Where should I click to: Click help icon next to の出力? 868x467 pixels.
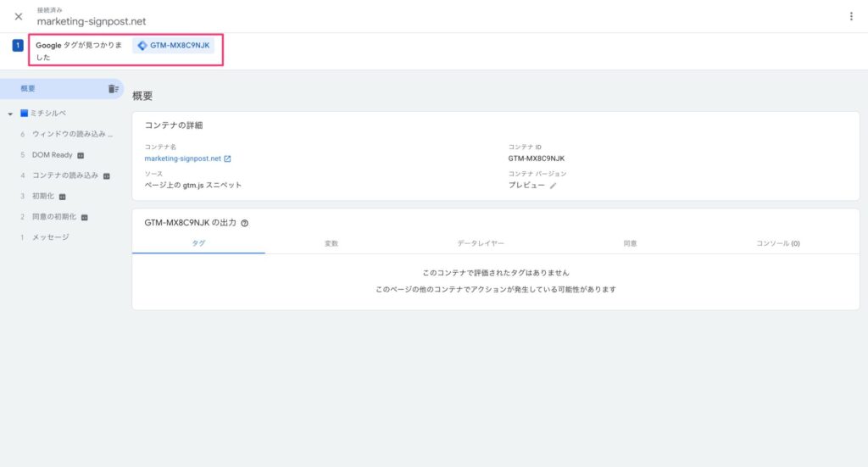tap(244, 223)
